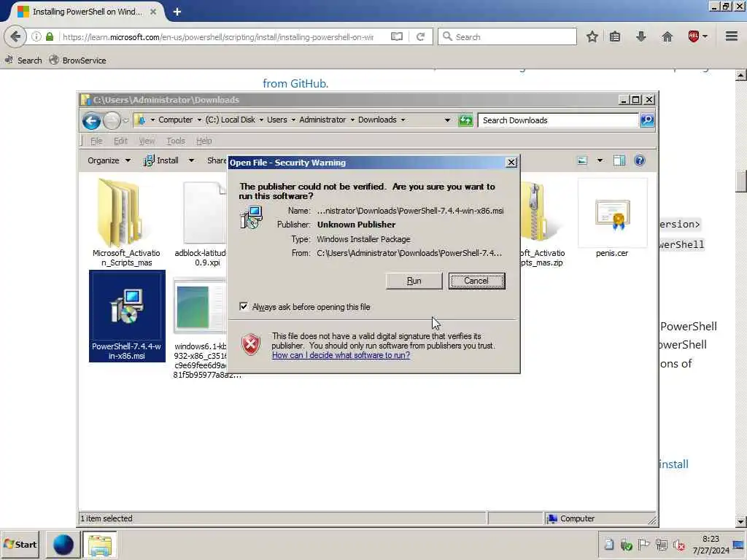Click the Action Center flag tray icon
The height and width of the screenshot is (560, 747).
(x=643, y=544)
